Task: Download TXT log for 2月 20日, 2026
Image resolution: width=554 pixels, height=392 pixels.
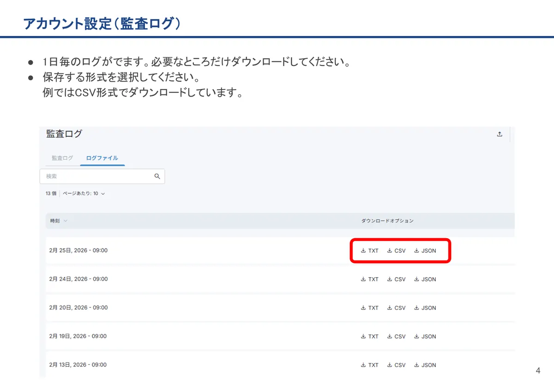Action: coord(369,308)
